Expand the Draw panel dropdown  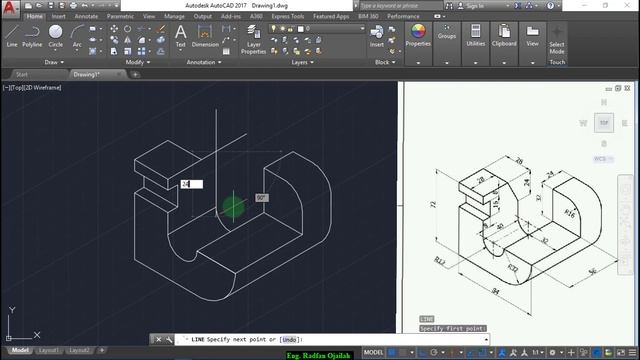click(x=54, y=62)
